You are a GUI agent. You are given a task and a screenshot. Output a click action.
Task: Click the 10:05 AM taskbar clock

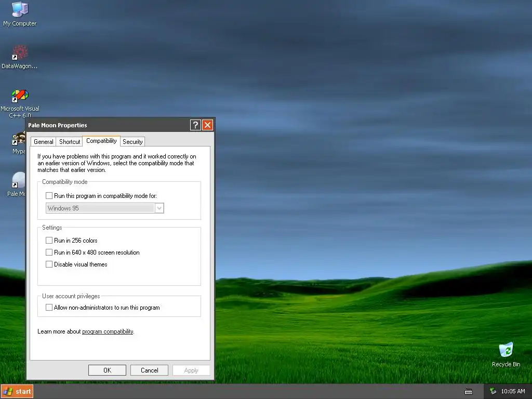click(x=513, y=391)
